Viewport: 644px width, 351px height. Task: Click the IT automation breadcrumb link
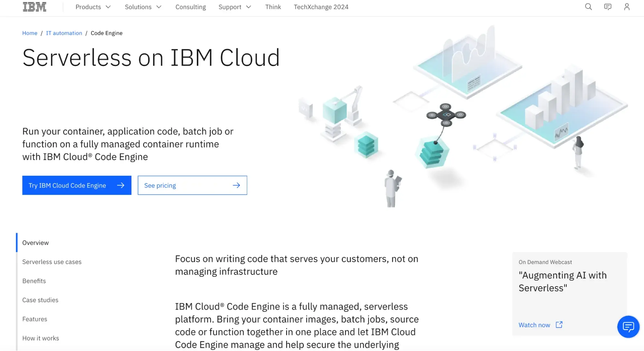pos(64,33)
